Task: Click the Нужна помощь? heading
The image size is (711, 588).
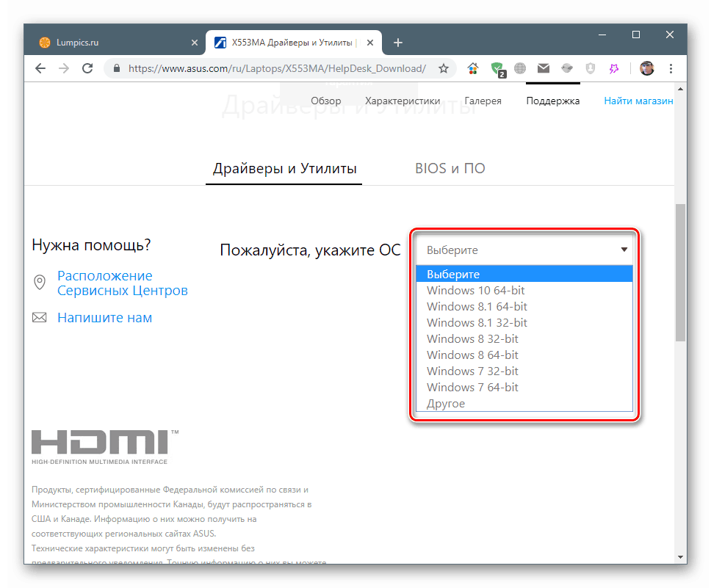Action: point(91,245)
